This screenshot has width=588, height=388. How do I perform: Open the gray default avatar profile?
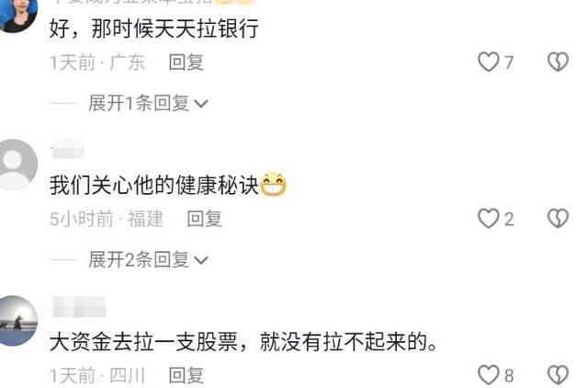pyautogui.click(x=17, y=164)
